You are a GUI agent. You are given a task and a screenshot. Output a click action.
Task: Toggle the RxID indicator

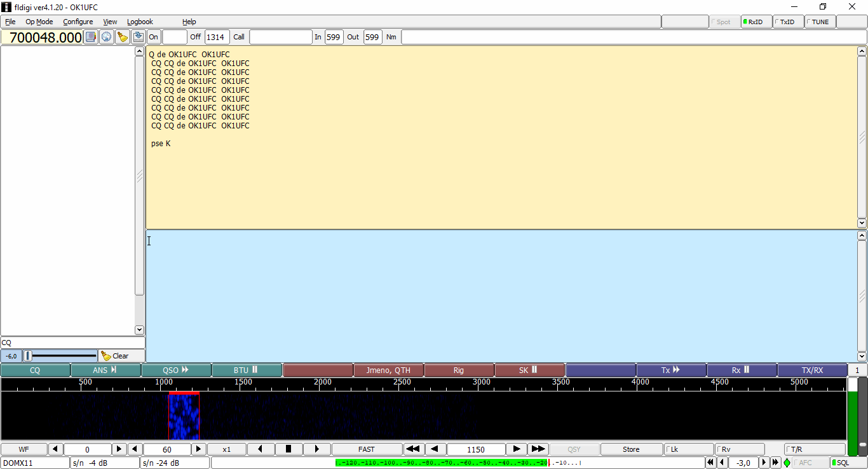tap(756, 22)
